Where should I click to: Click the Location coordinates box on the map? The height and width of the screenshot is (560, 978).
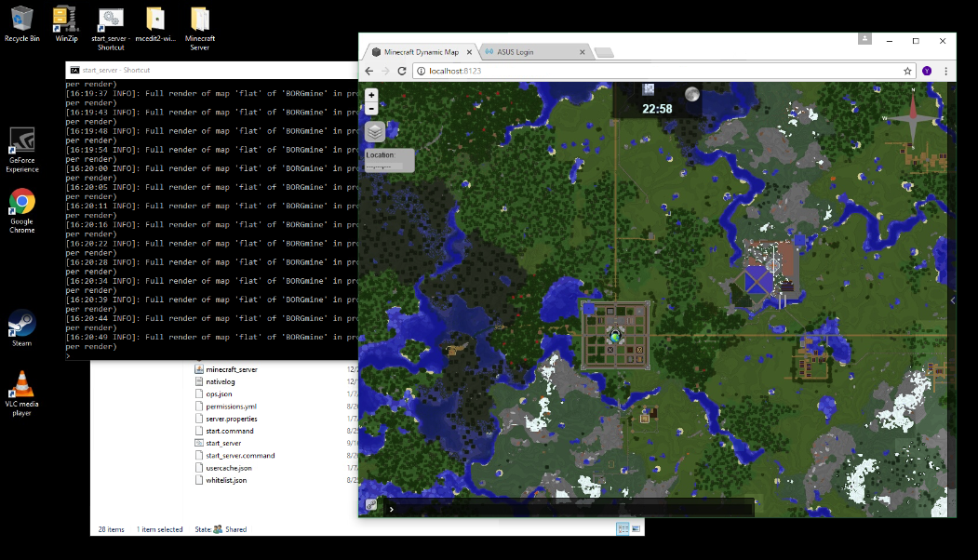[x=389, y=160]
